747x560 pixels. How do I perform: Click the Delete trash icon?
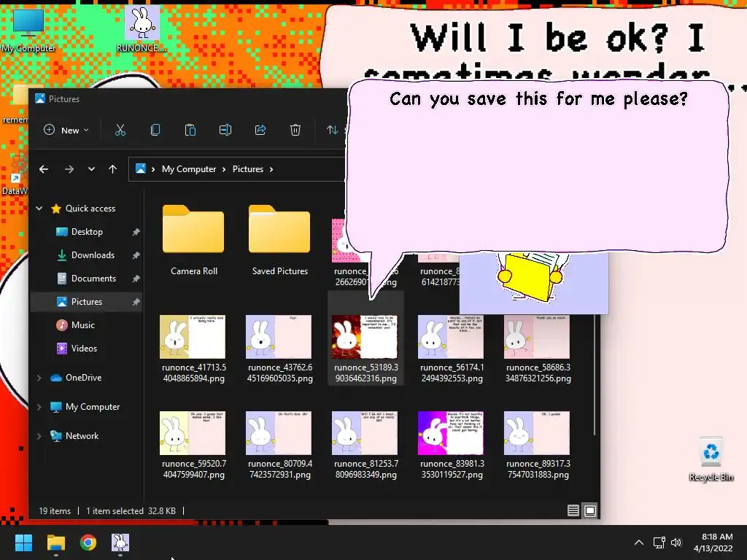pyautogui.click(x=295, y=130)
